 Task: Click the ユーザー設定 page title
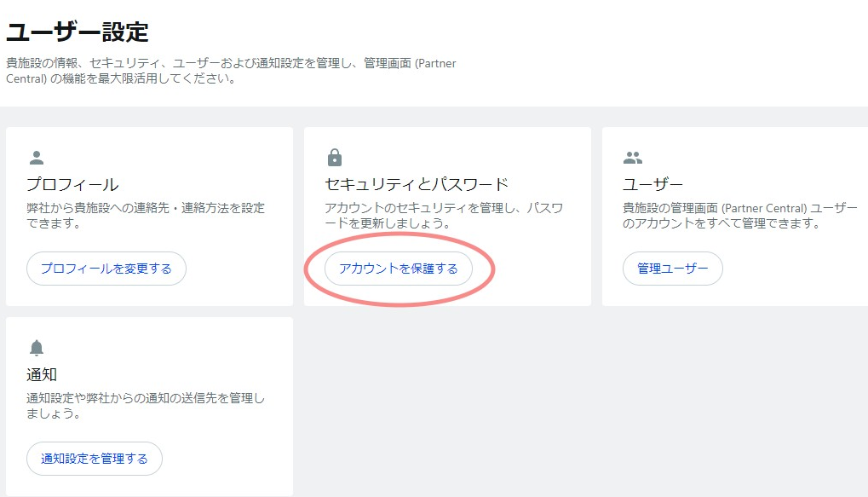pyautogui.click(x=78, y=33)
